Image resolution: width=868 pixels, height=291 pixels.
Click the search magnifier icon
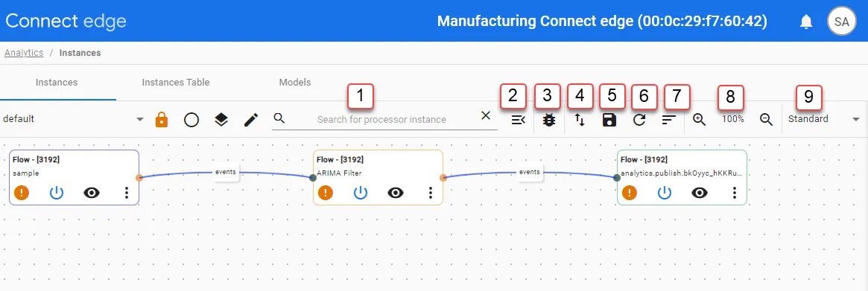point(279,118)
